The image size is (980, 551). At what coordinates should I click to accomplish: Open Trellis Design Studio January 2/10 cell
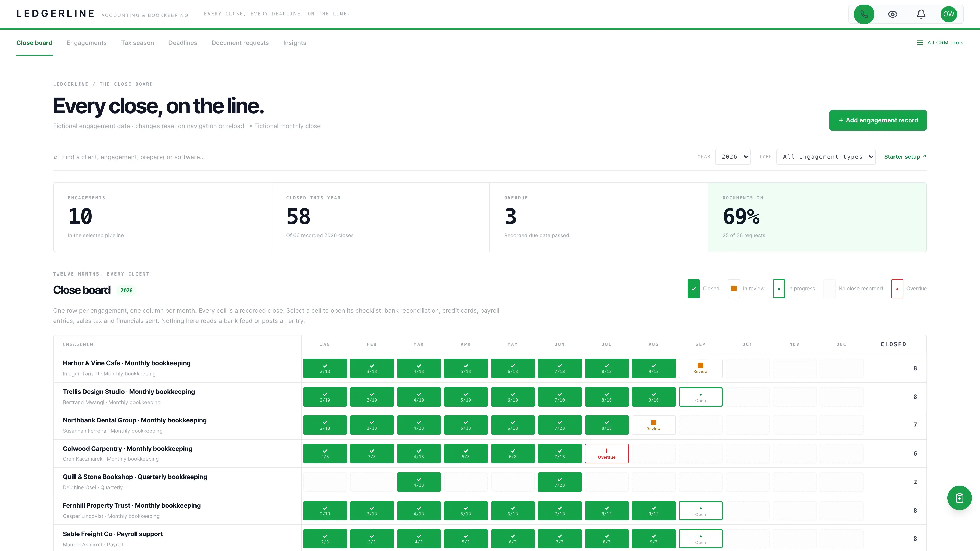pyautogui.click(x=325, y=397)
